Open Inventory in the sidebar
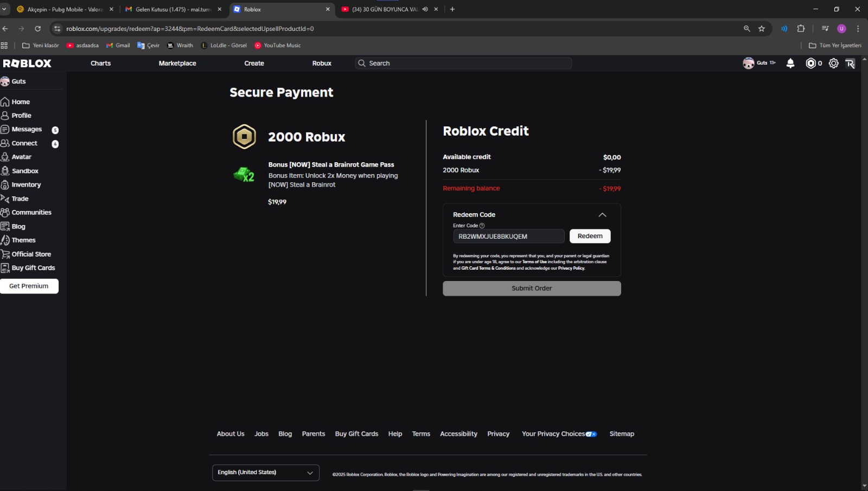Viewport: 868px width, 491px height. tap(21, 185)
